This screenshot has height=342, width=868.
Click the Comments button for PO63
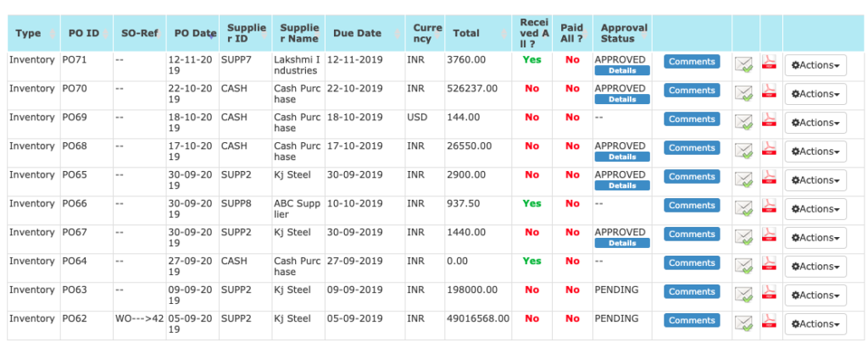pos(692,292)
